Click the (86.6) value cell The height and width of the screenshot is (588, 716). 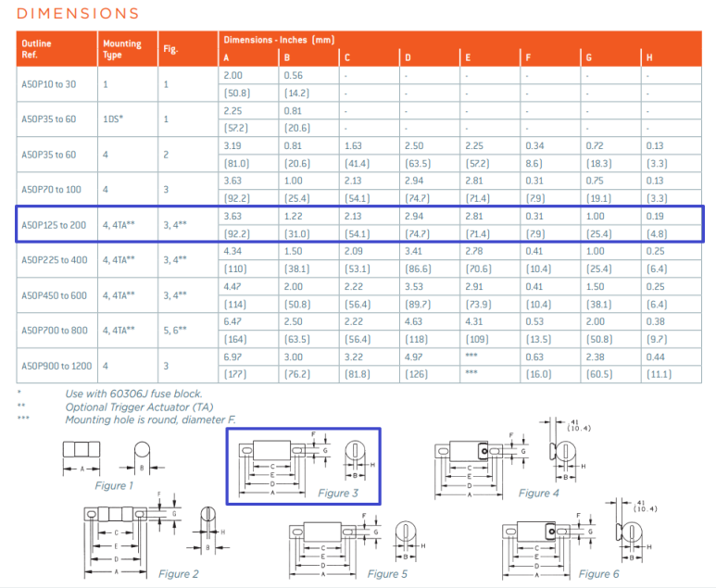tap(430, 269)
